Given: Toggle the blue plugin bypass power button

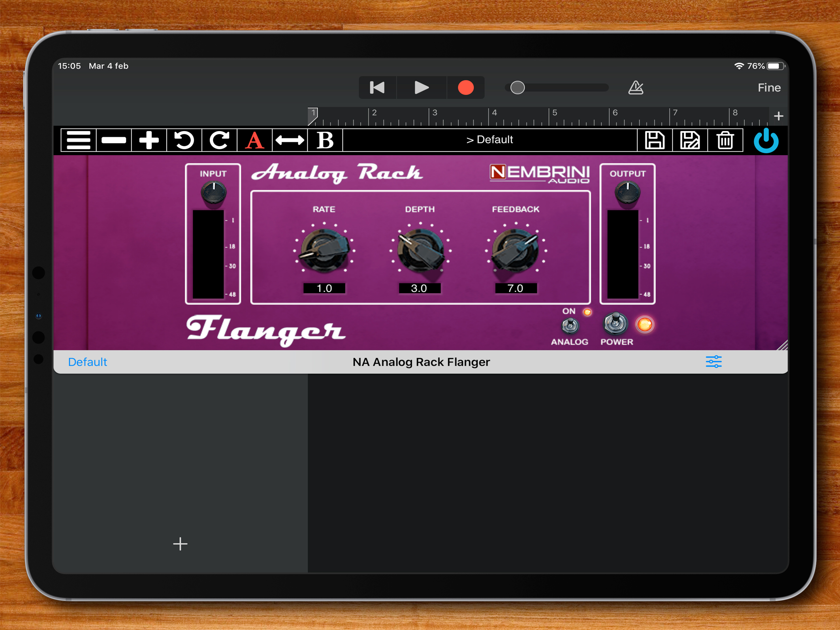Looking at the screenshot, I should point(766,140).
